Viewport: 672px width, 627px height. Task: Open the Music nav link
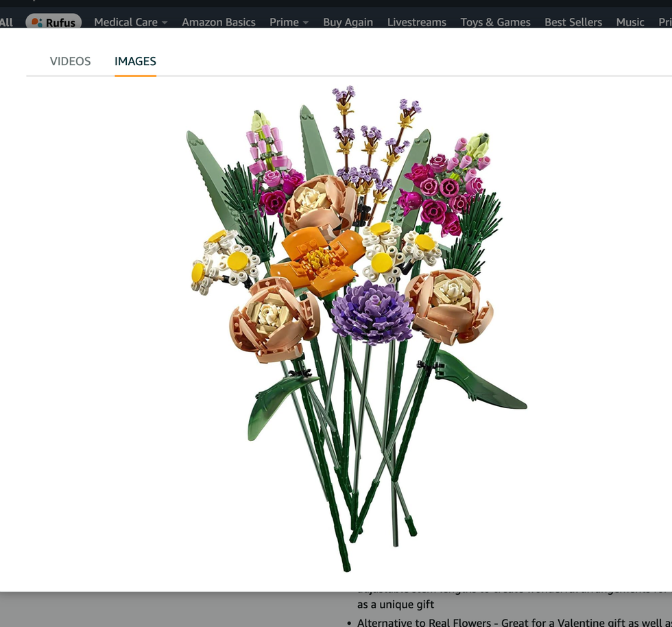point(630,23)
